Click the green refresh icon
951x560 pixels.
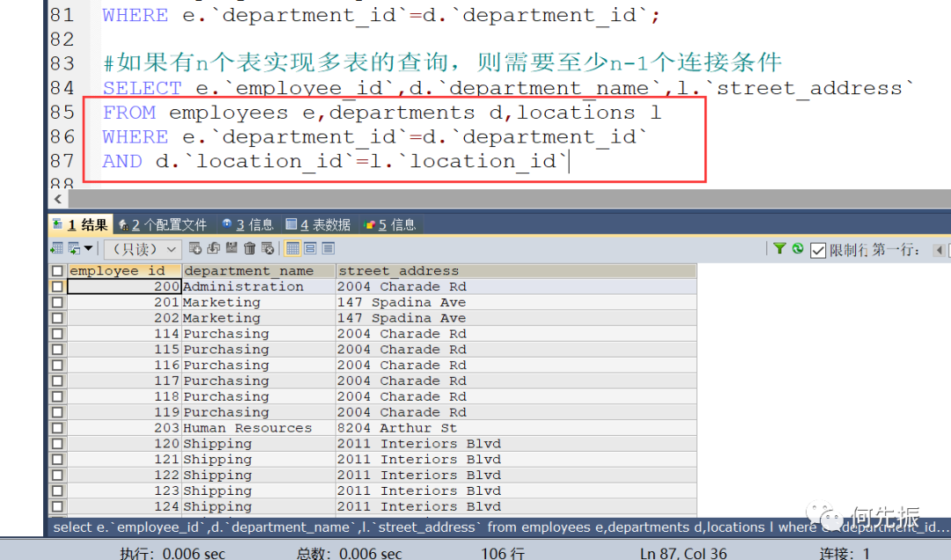(798, 248)
